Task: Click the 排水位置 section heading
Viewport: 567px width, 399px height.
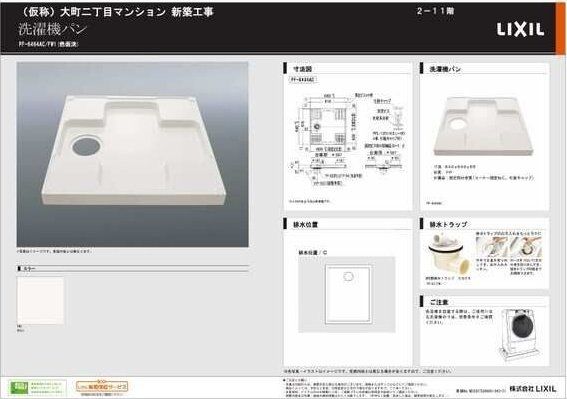Action: [x=305, y=225]
